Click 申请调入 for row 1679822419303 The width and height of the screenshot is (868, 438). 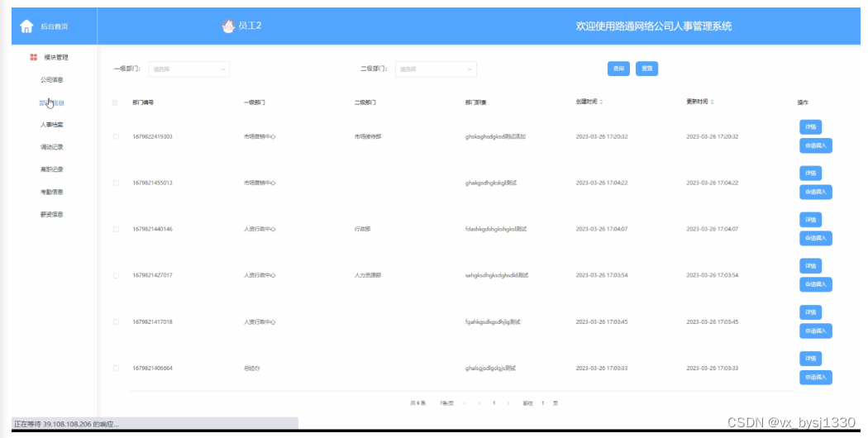pyautogui.click(x=815, y=145)
